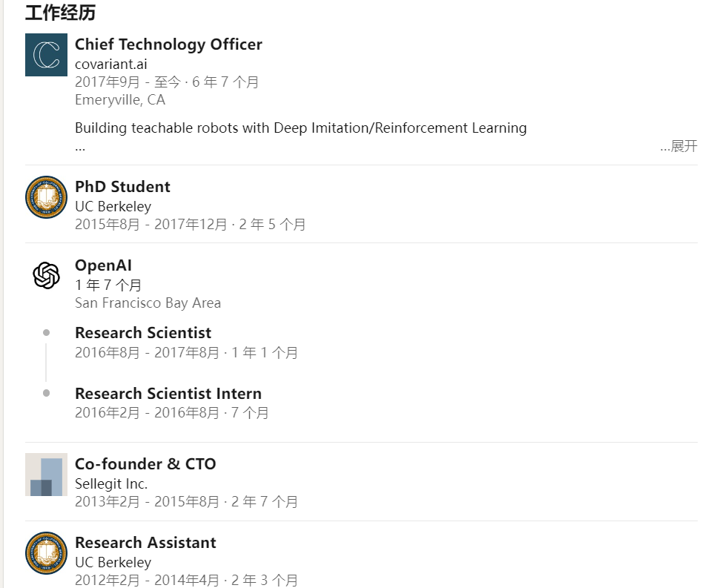Click the UC Berkeley seal beside Research Assistant

pyautogui.click(x=46, y=553)
